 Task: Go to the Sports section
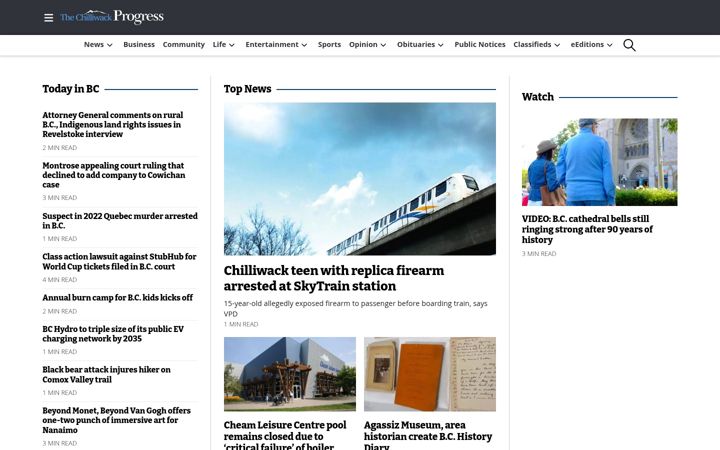tap(329, 45)
